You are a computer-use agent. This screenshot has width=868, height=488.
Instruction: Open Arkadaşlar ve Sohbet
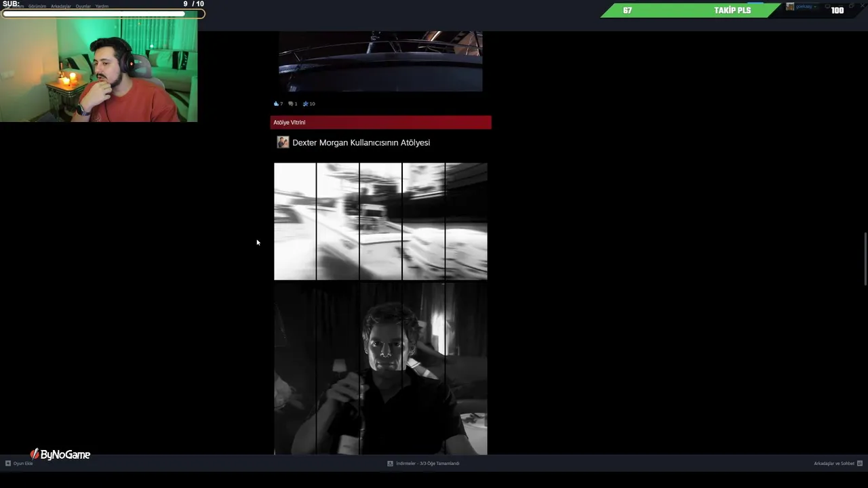(x=834, y=464)
